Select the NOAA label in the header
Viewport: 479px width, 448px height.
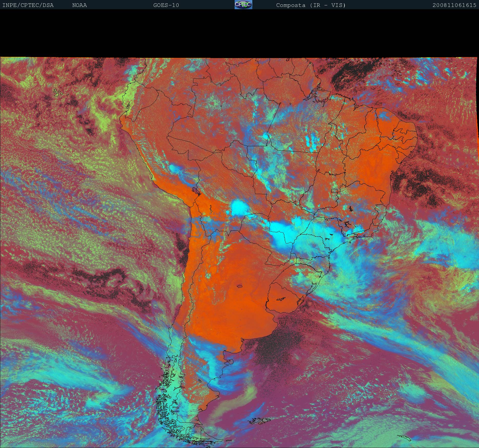click(x=79, y=5)
